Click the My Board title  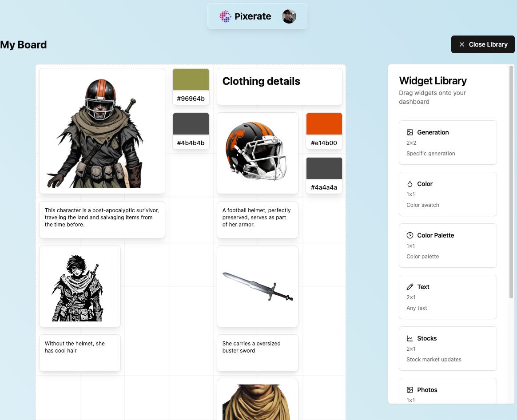(x=24, y=44)
